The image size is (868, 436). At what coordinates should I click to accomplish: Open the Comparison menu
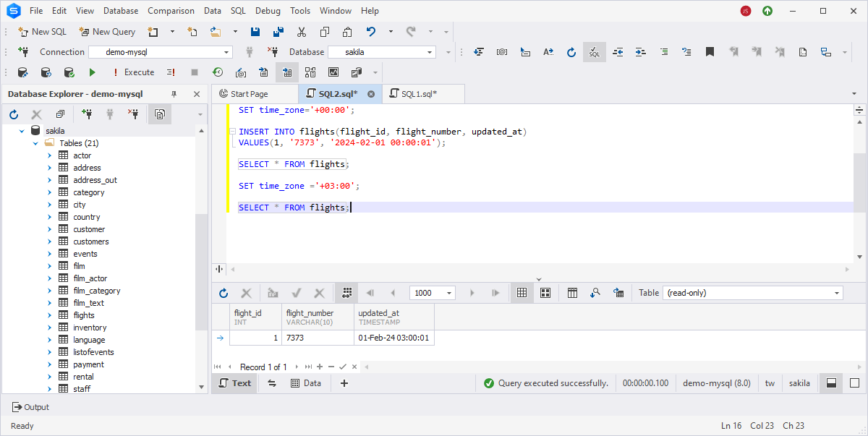pos(171,10)
